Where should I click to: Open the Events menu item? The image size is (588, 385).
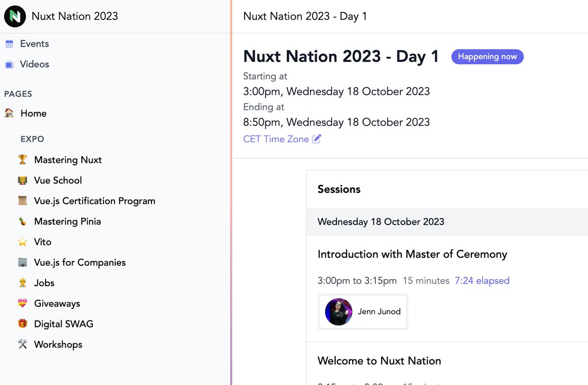(34, 44)
